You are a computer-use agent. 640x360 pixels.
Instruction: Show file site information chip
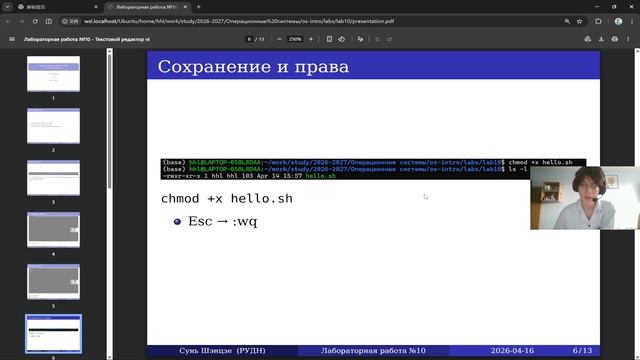click(x=70, y=21)
